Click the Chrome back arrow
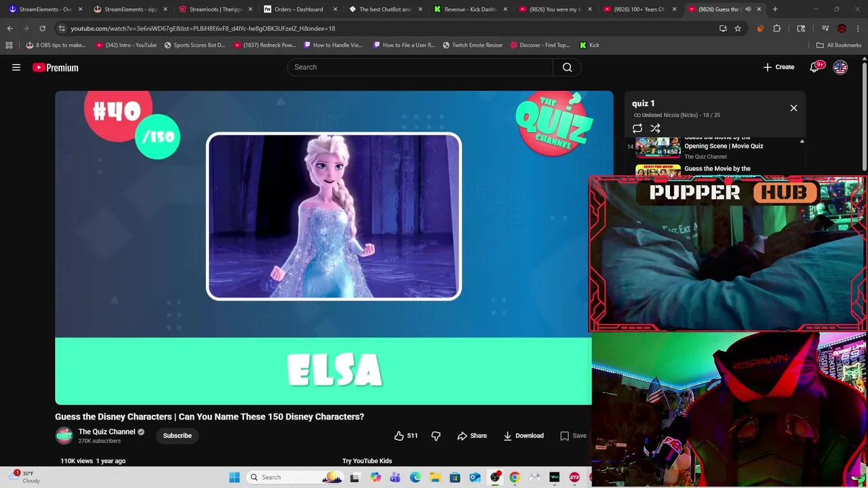 (9, 28)
